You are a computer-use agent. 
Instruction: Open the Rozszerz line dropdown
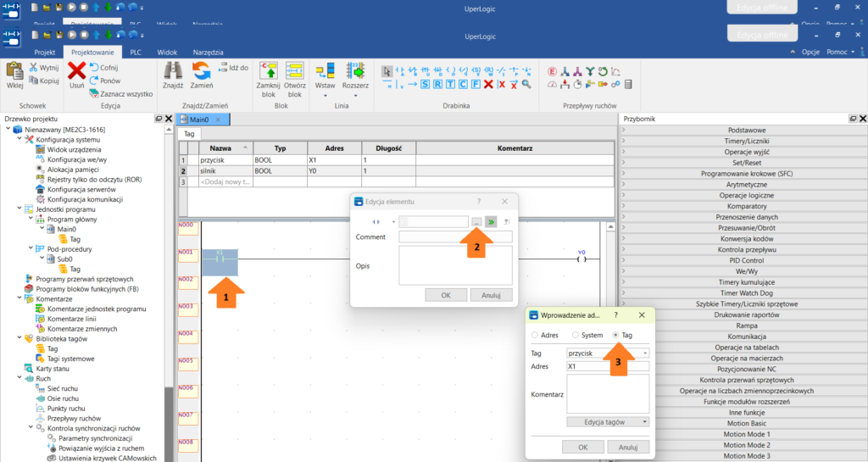pyautogui.click(x=355, y=97)
